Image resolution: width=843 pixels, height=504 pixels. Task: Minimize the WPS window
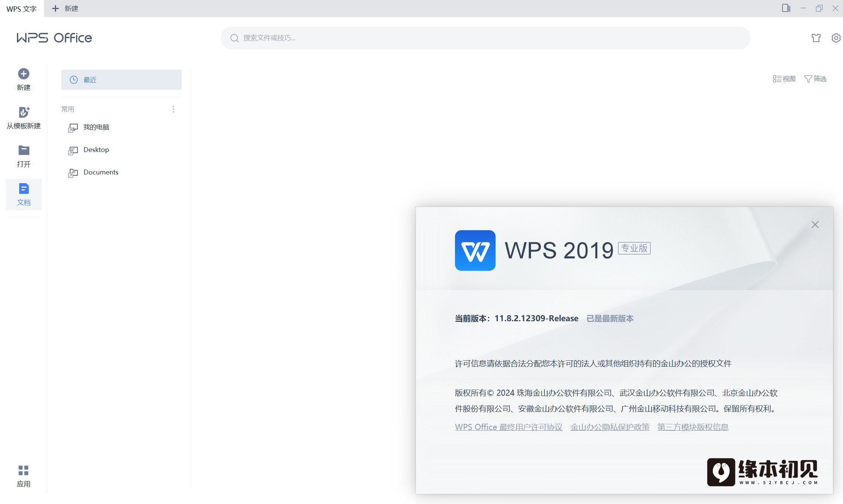pos(803,8)
